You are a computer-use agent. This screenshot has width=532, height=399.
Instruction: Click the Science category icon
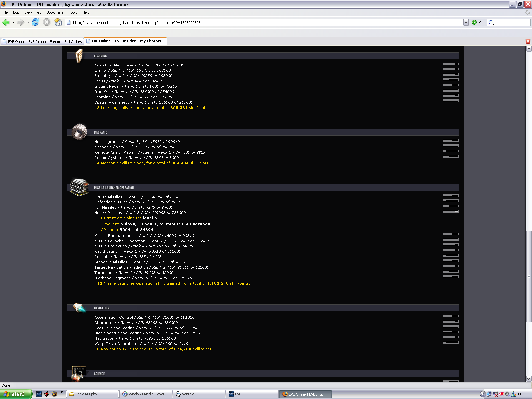79,373
